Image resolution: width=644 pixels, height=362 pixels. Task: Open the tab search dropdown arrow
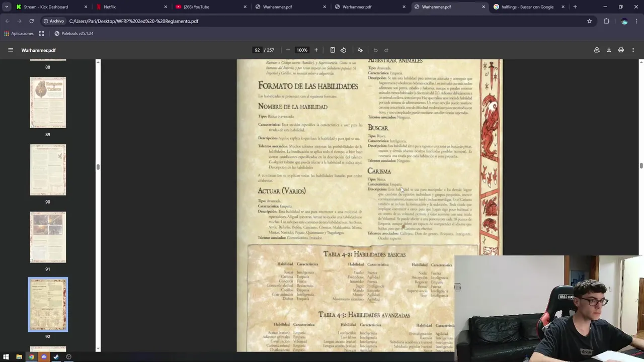click(7, 7)
